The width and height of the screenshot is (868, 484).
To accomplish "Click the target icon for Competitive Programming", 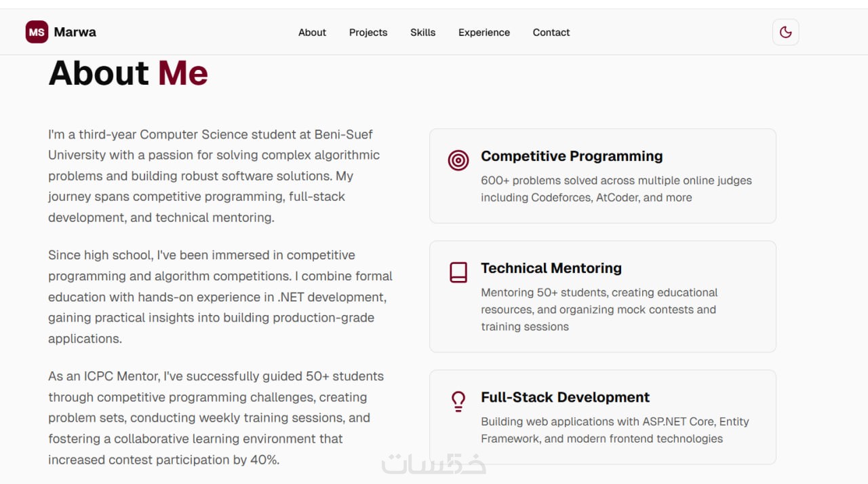I will pos(458,160).
